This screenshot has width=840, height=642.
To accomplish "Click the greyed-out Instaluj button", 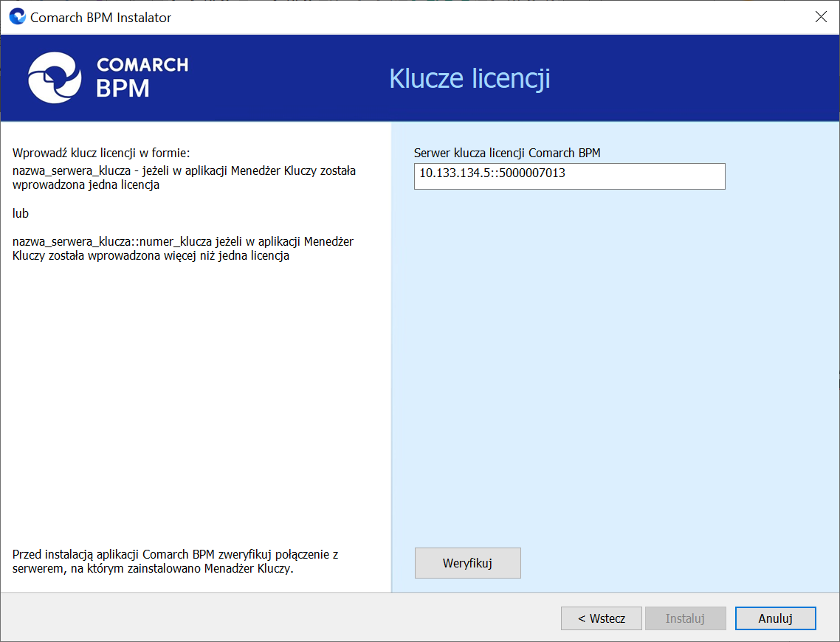I will point(685,618).
